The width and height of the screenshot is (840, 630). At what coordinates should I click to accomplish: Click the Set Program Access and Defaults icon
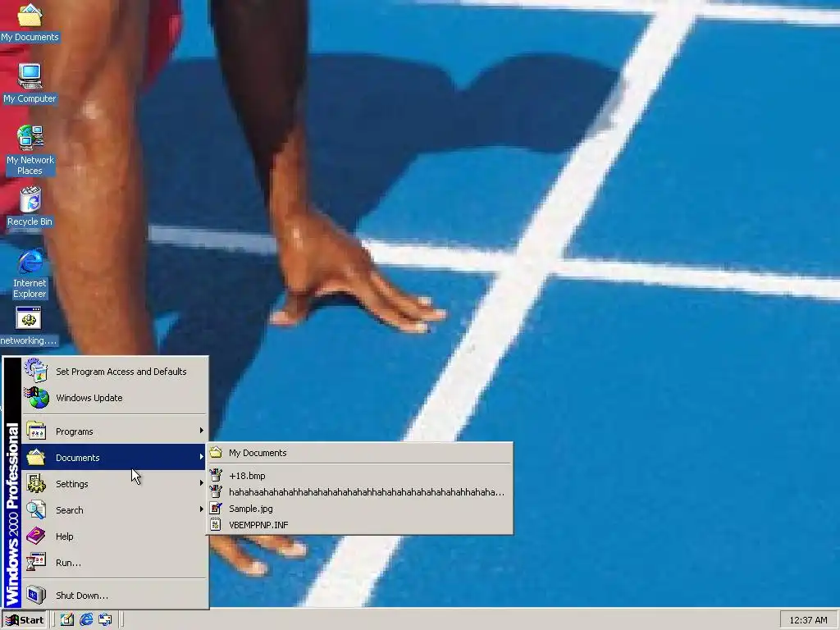pos(36,371)
